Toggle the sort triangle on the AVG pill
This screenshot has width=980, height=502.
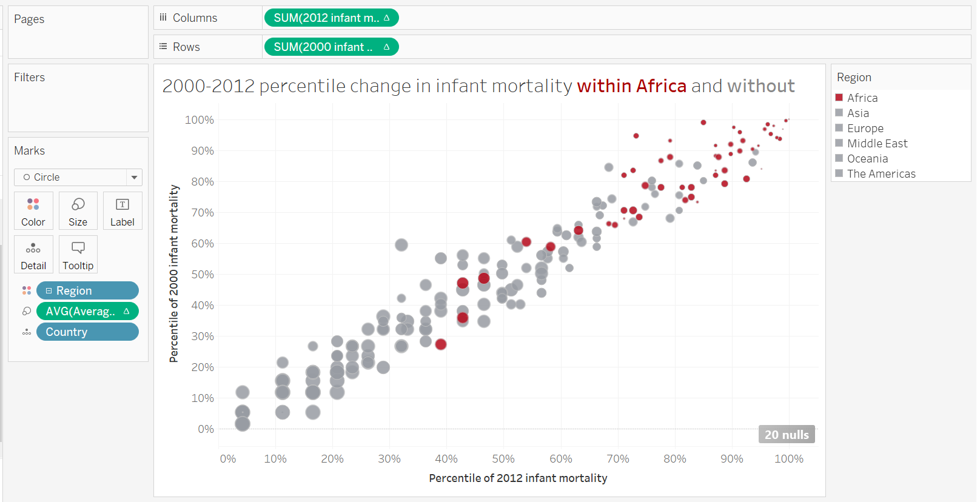pos(127,311)
